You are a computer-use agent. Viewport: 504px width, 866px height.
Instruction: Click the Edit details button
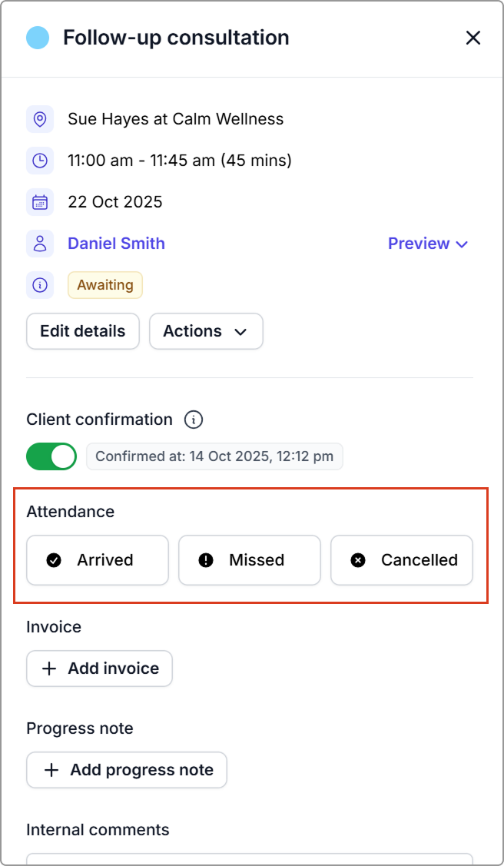[x=83, y=331]
